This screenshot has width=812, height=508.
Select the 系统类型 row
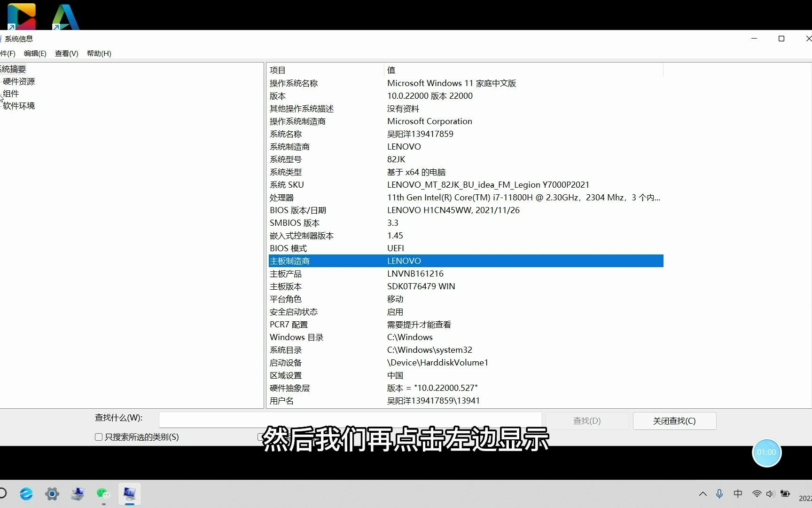click(466, 172)
